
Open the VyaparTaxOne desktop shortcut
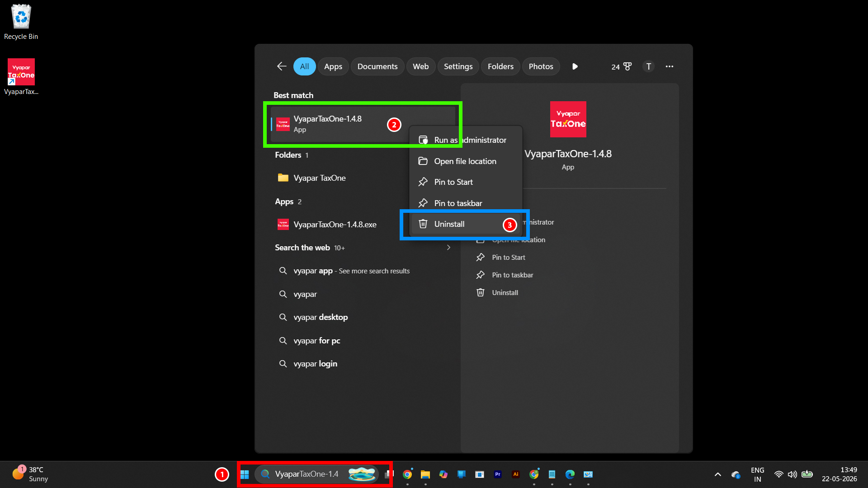coord(21,77)
